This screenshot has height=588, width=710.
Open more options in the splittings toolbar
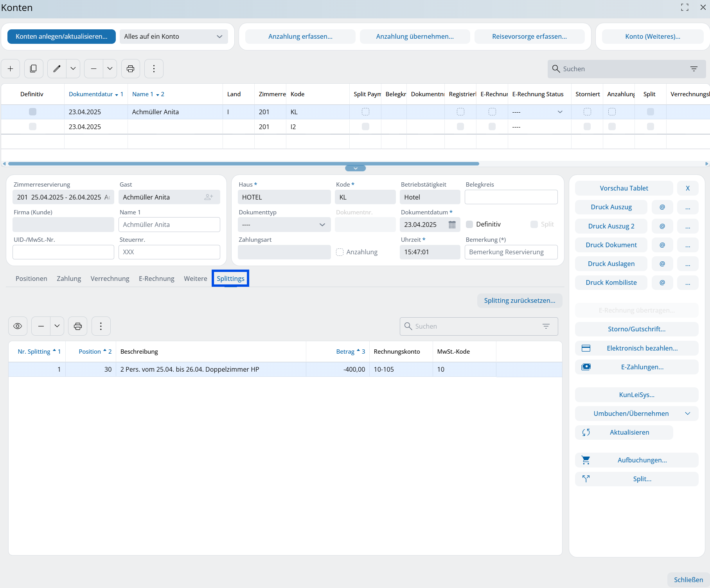coord(101,326)
